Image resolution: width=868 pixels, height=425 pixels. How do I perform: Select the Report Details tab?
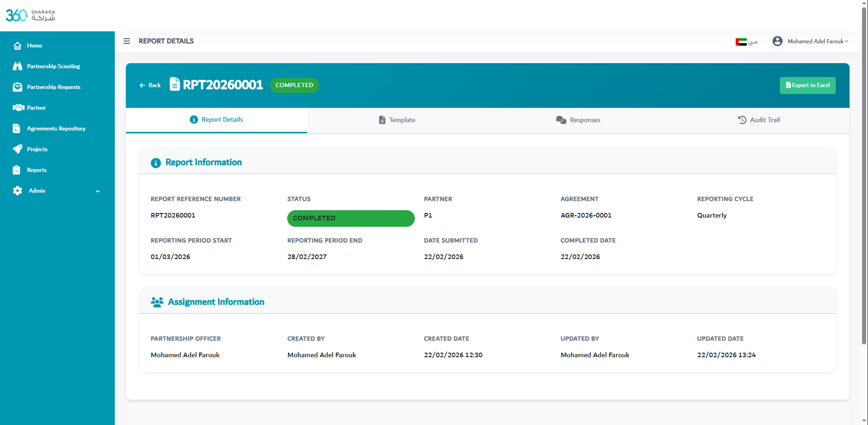click(x=216, y=120)
